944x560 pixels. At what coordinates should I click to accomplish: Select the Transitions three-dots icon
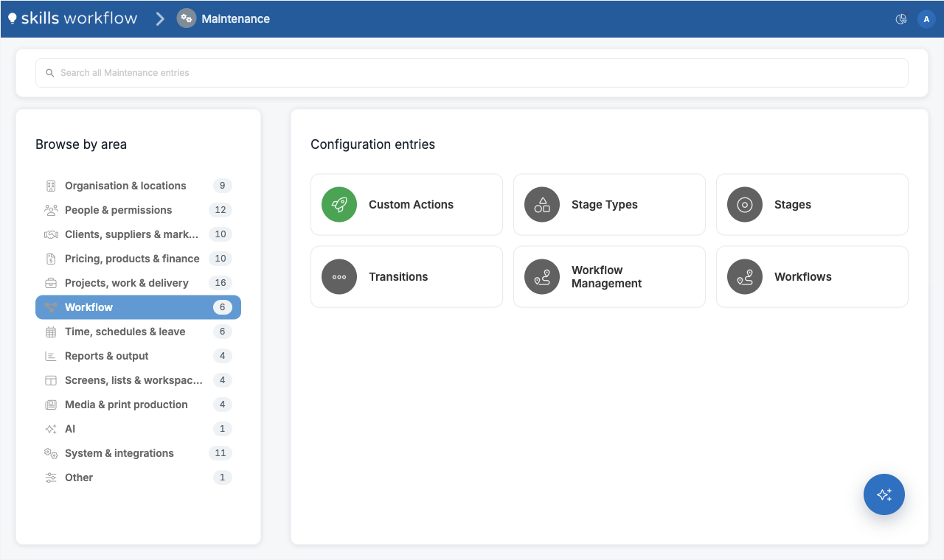pos(339,277)
